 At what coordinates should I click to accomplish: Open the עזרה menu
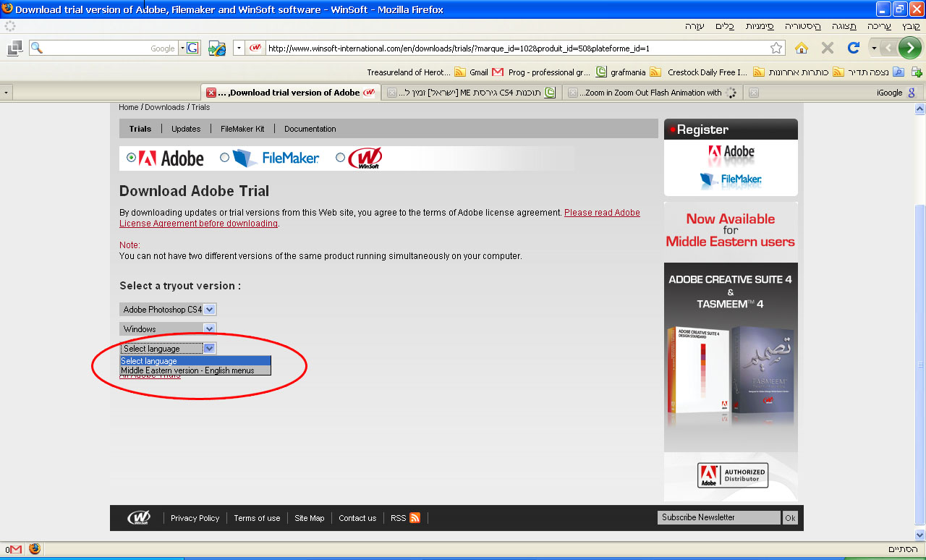tap(694, 26)
